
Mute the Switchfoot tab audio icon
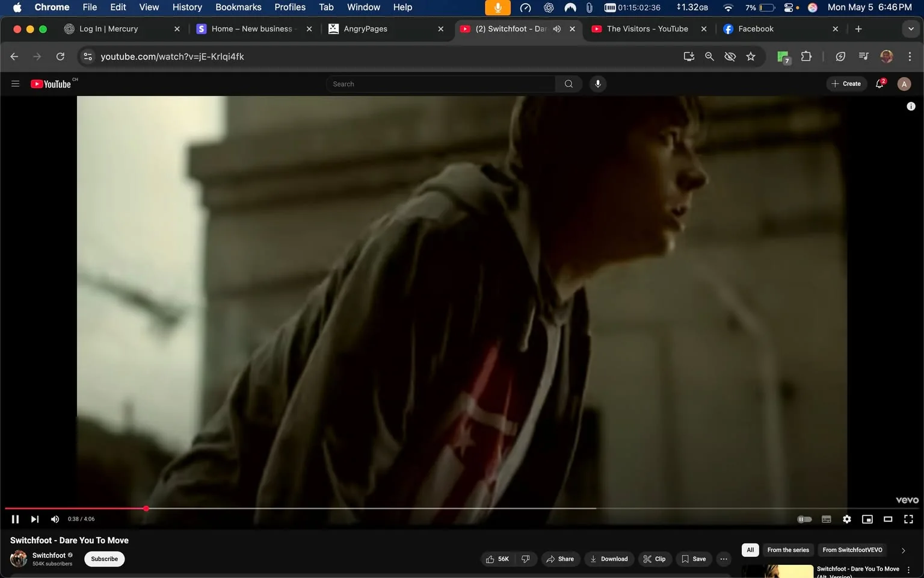click(557, 29)
